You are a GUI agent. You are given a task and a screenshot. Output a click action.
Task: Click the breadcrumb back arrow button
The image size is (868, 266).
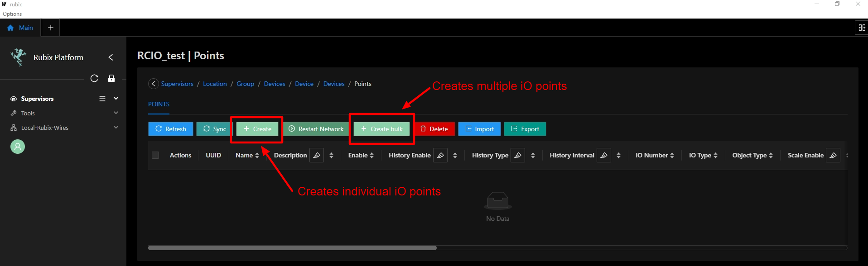(x=154, y=84)
